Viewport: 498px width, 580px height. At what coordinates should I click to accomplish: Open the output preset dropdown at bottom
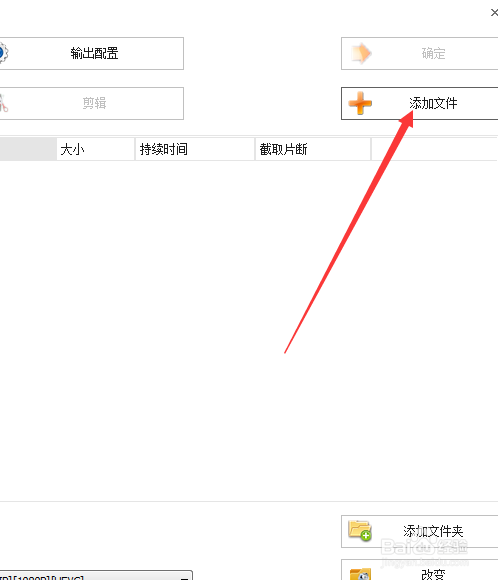click(96, 576)
